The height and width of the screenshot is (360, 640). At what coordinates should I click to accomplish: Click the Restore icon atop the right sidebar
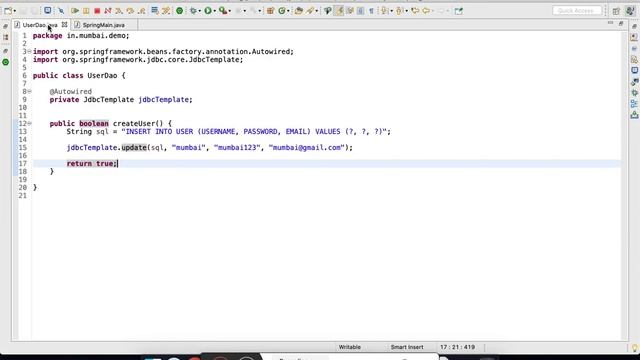click(x=634, y=26)
